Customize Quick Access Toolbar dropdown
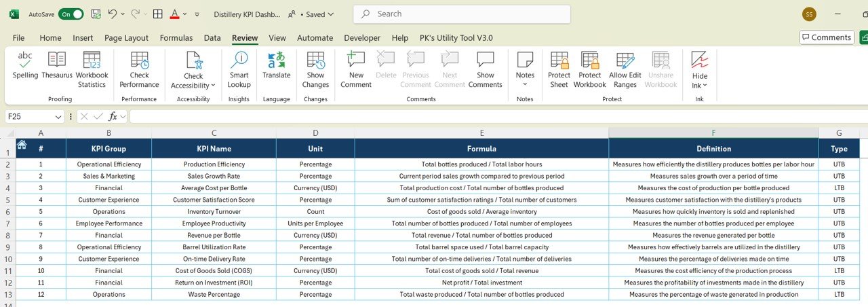 tap(197, 14)
